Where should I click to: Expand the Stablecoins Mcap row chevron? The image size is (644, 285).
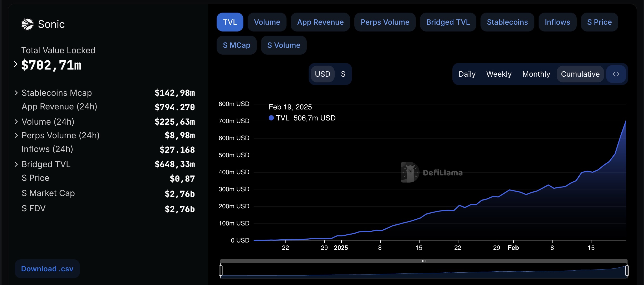coord(16,93)
